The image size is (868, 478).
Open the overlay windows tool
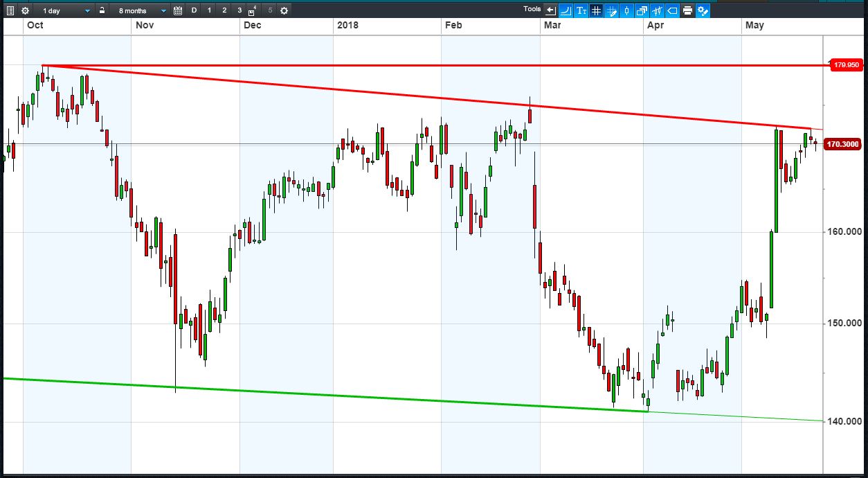[642, 10]
